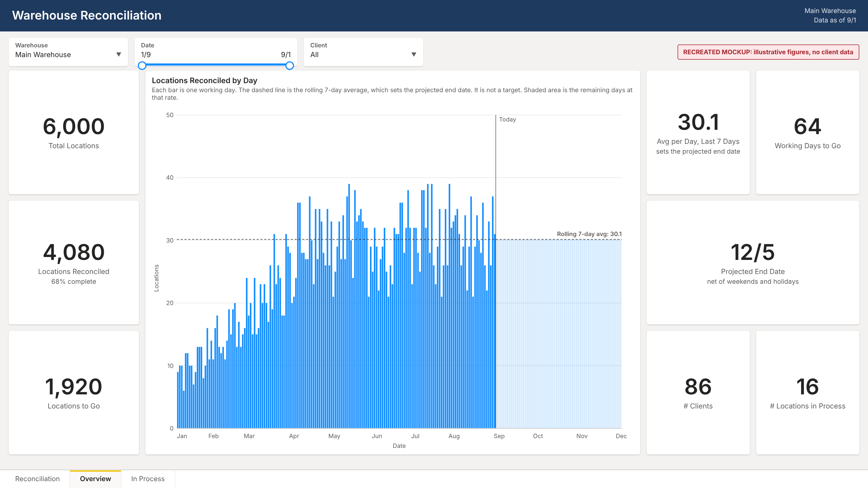Click the chart title Locations Reconciled by Day
The width and height of the screenshot is (868, 488).
[204, 80]
